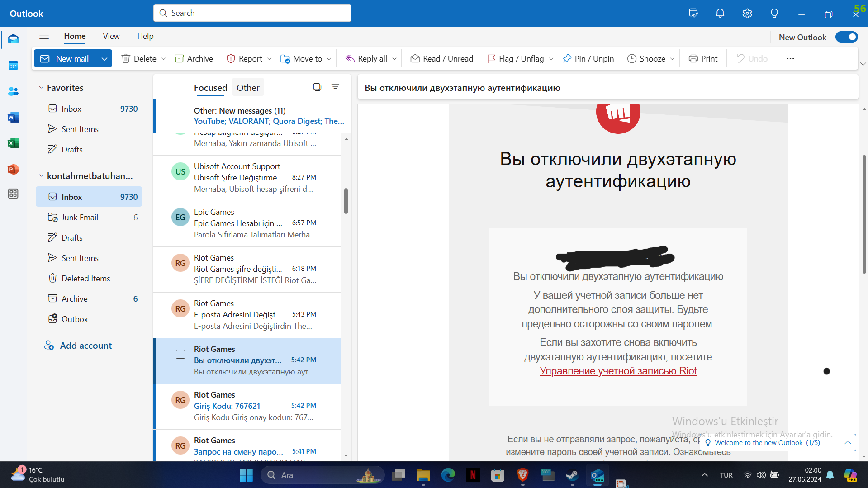Click the Select messages icon in list header
868x488 pixels.
click(x=317, y=87)
